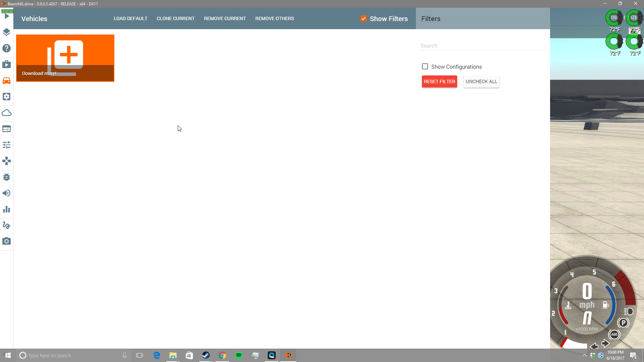Launch Microsoft Edge from taskbar
Screen dimensions: 644x362
pos(157,355)
